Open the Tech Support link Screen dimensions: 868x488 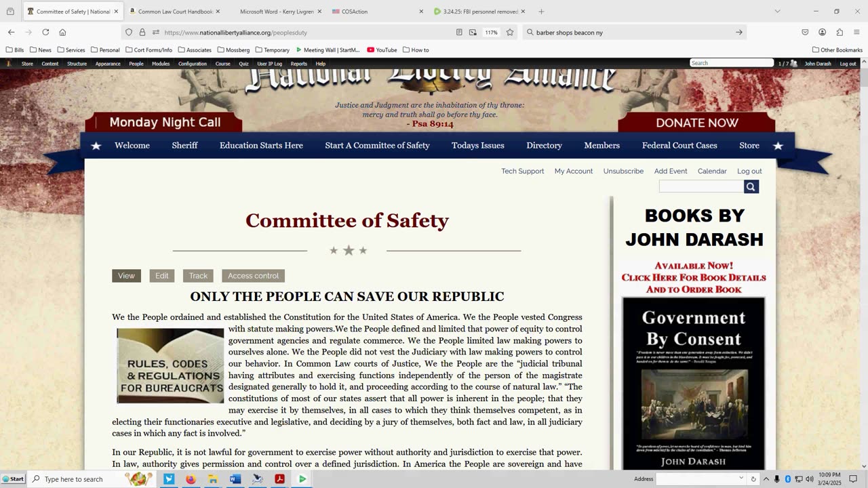pos(522,171)
